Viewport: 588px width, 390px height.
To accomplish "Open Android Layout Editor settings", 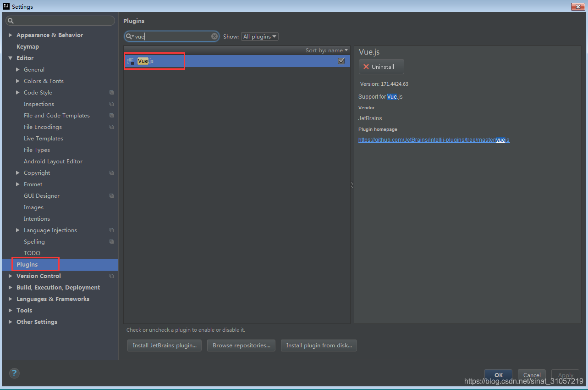I will (53, 161).
